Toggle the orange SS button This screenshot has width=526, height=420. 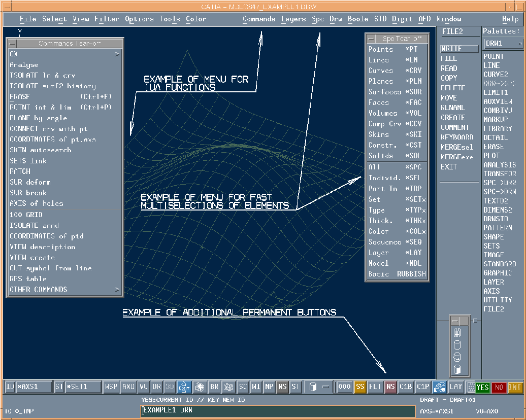pos(360,387)
